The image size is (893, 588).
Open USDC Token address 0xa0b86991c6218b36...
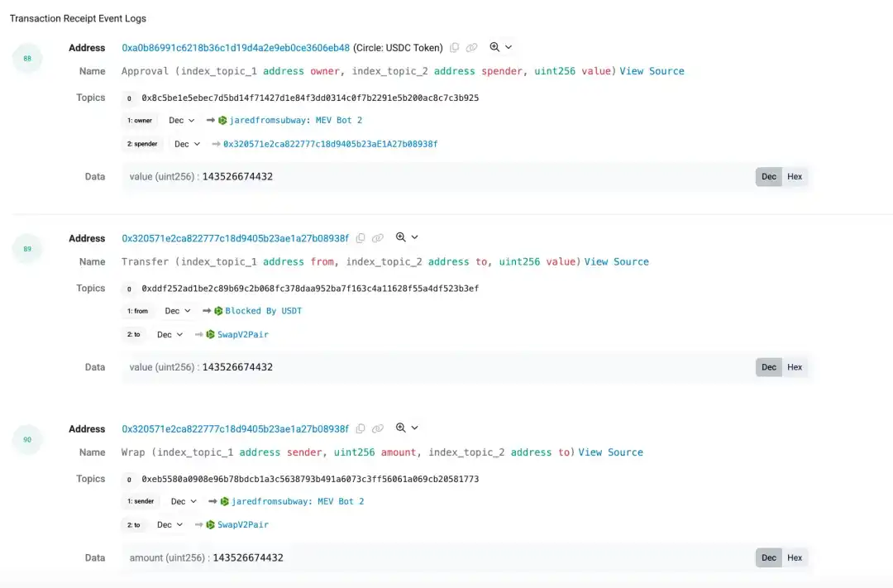236,48
